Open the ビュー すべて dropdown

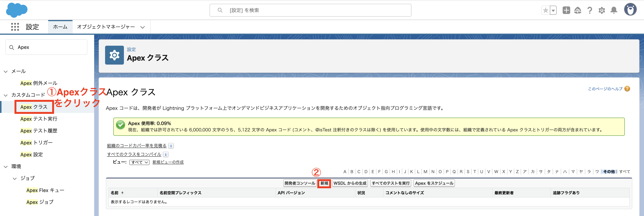pyautogui.click(x=139, y=162)
